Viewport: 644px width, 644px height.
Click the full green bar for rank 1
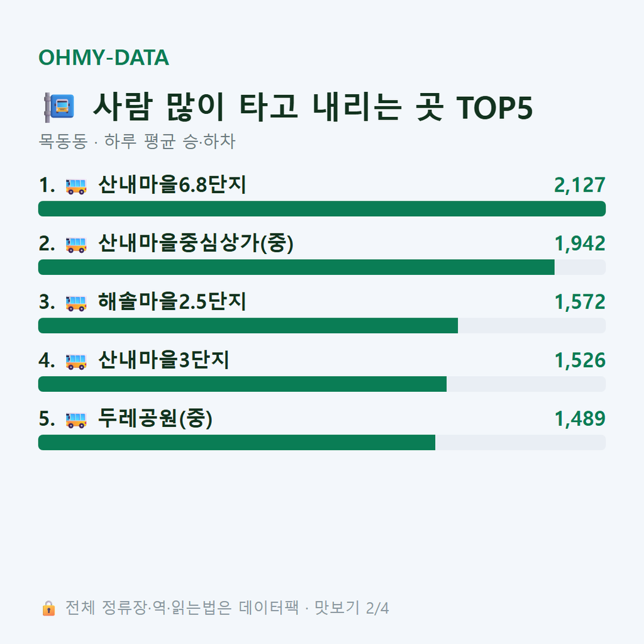pos(322,209)
